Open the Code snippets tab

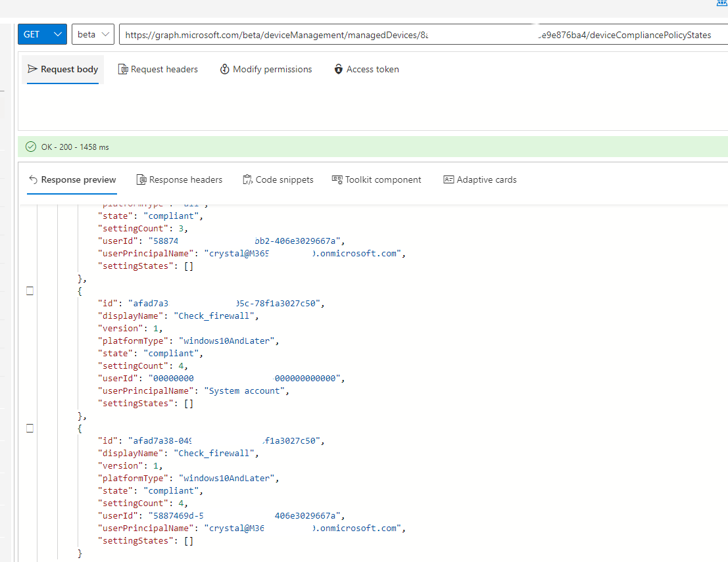click(x=278, y=179)
